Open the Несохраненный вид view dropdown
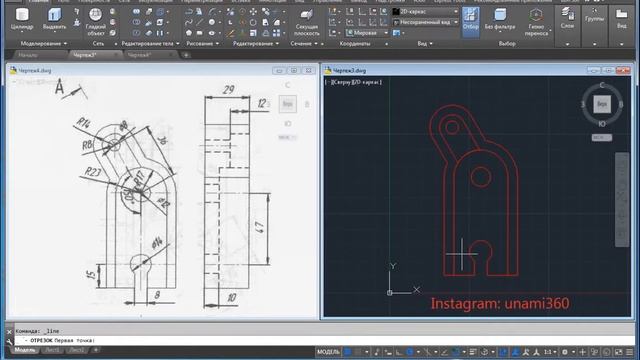640x360 pixels. click(x=425, y=22)
